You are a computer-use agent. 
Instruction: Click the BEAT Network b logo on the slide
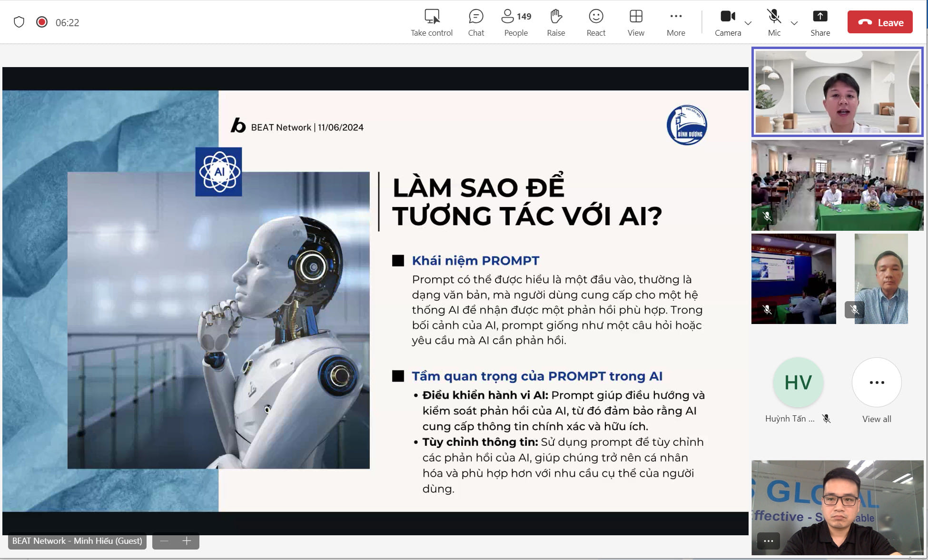point(238,126)
